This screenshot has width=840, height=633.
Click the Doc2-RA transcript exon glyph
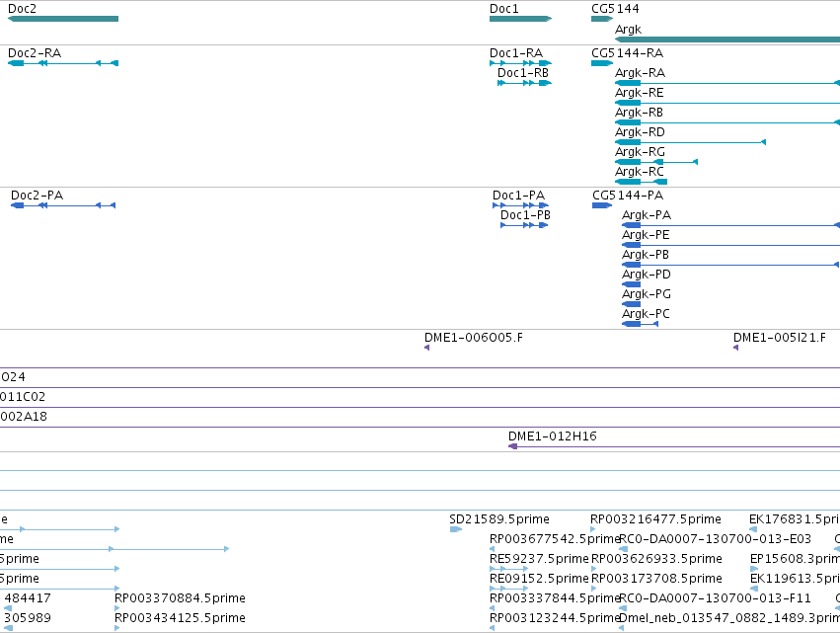click(x=63, y=63)
